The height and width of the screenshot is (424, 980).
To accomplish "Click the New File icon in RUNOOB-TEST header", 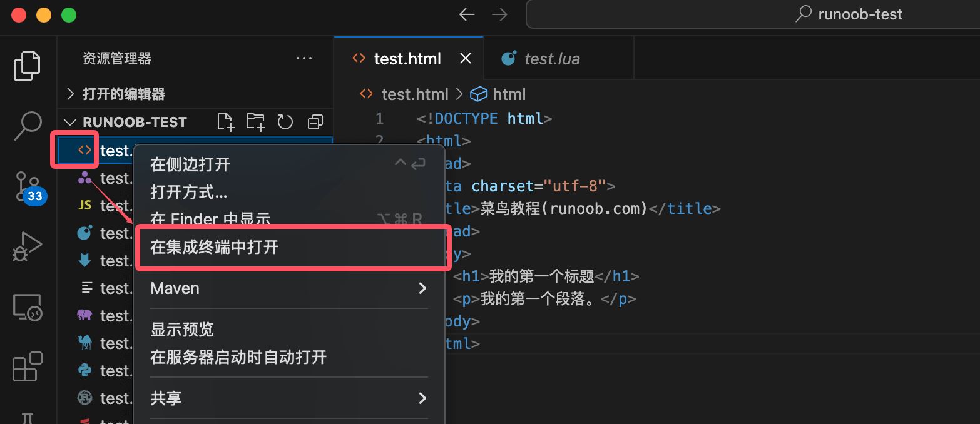I will tap(225, 121).
